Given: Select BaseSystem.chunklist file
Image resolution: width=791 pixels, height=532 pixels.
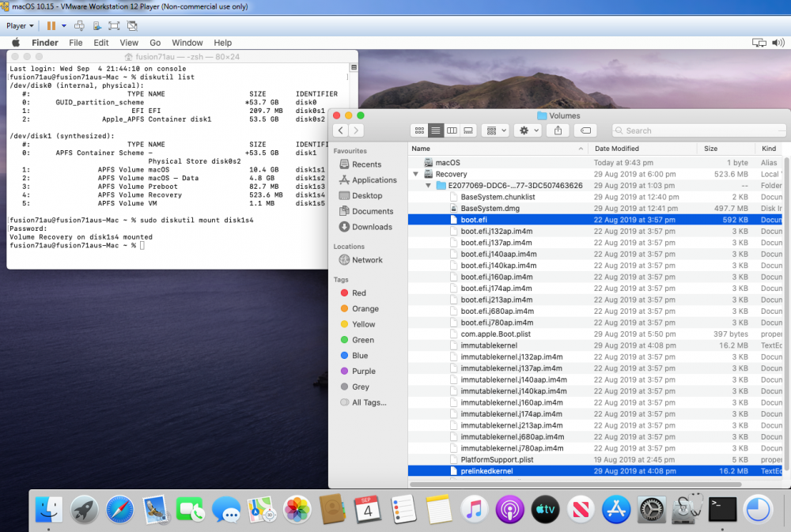Looking at the screenshot, I should pyautogui.click(x=596, y=197).
